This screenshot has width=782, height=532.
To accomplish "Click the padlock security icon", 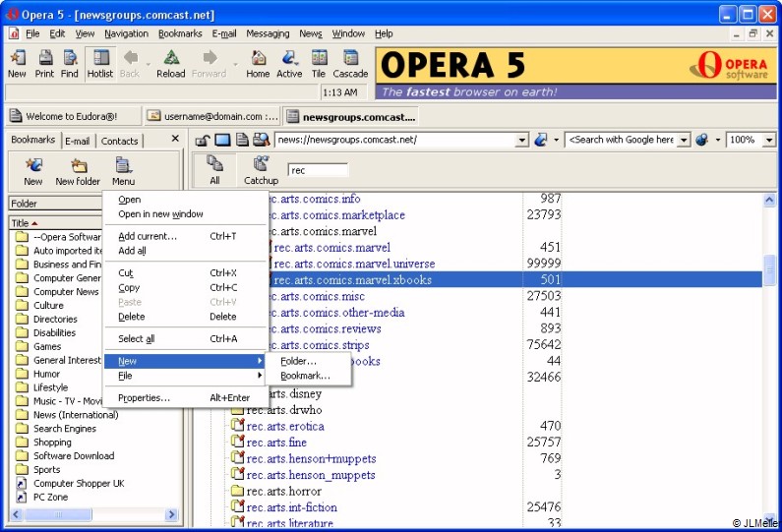I will tap(202, 140).
